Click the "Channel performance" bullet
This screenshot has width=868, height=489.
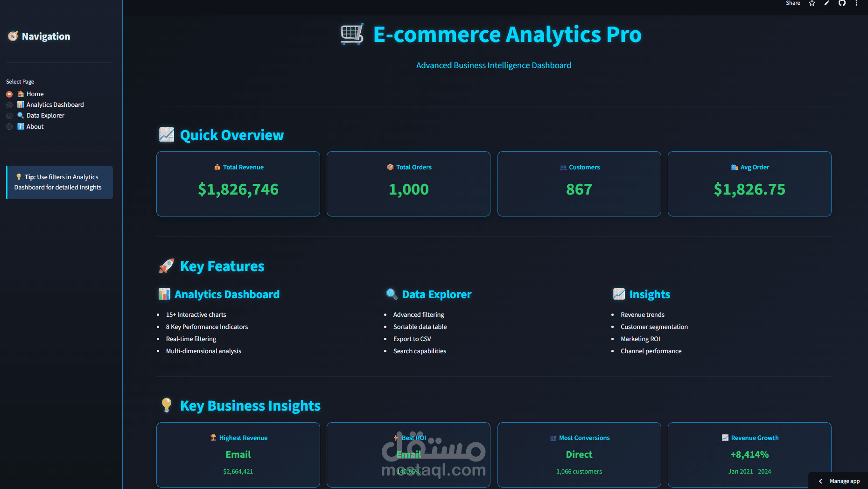pyautogui.click(x=651, y=351)
